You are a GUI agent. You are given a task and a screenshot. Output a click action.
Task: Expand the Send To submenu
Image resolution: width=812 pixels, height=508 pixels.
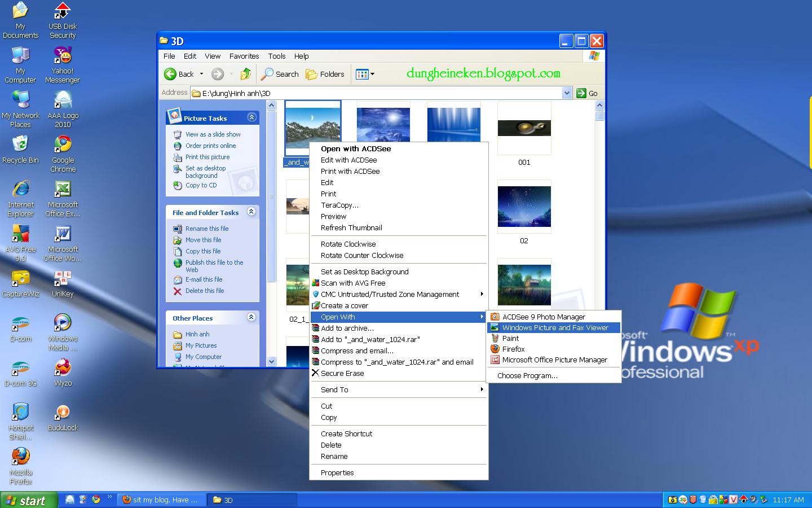click(x=399, y=389)
